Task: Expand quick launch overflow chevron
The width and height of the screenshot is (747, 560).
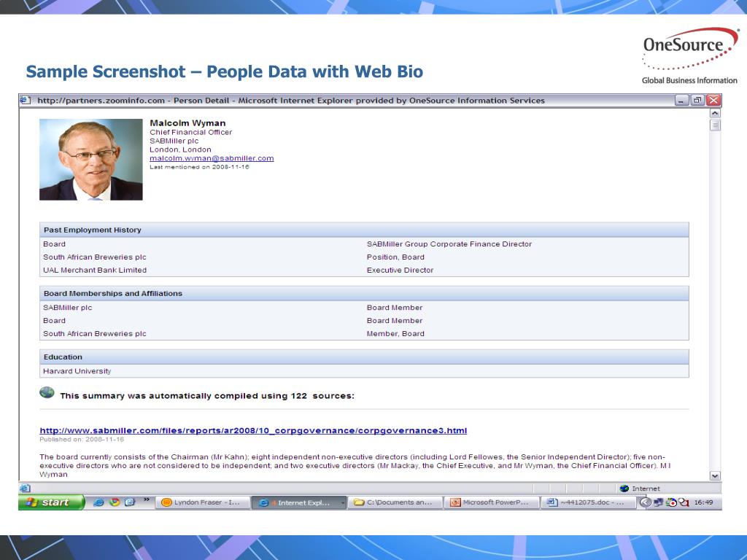Action: coord(146,500)
